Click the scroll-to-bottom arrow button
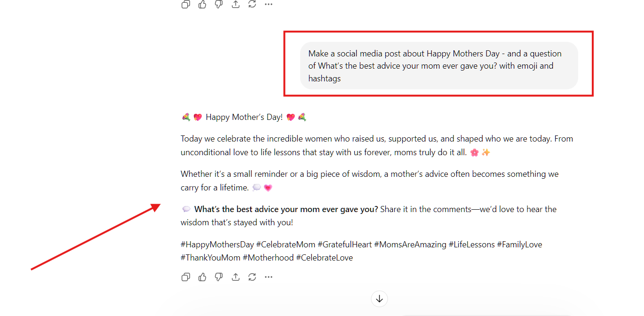Screen dimensions: 644x316 (x=380, y=299)
